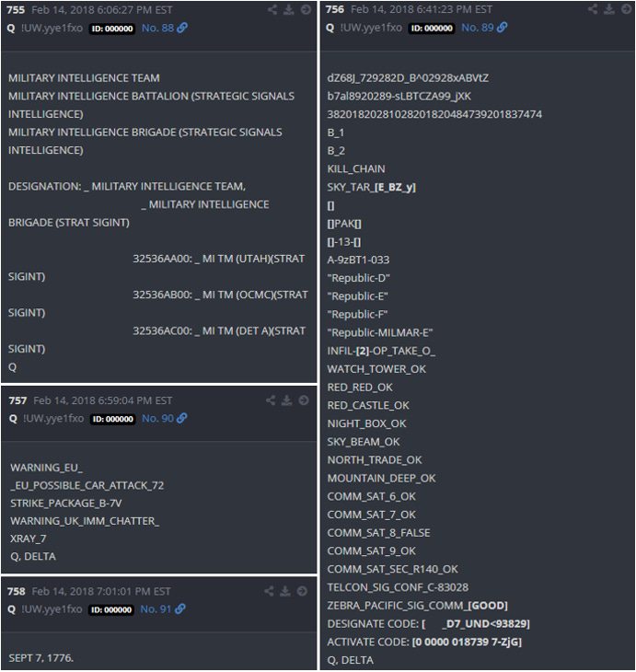Open the No. 90 link

pos(157,418)
